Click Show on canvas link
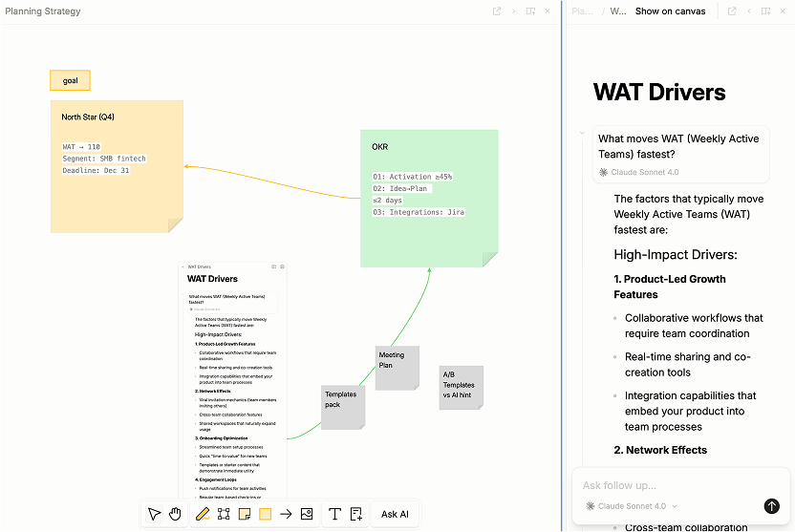Viewport: 795px width, 532px height. [670, 11]
